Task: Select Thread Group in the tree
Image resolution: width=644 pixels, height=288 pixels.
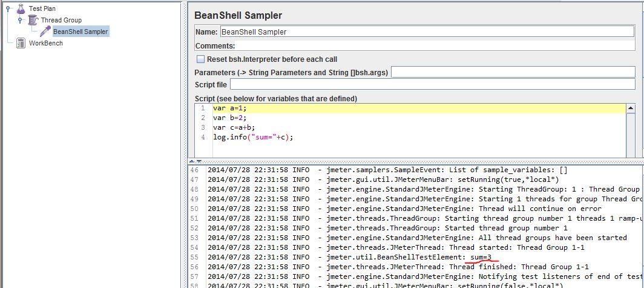Action: [61, 20]
